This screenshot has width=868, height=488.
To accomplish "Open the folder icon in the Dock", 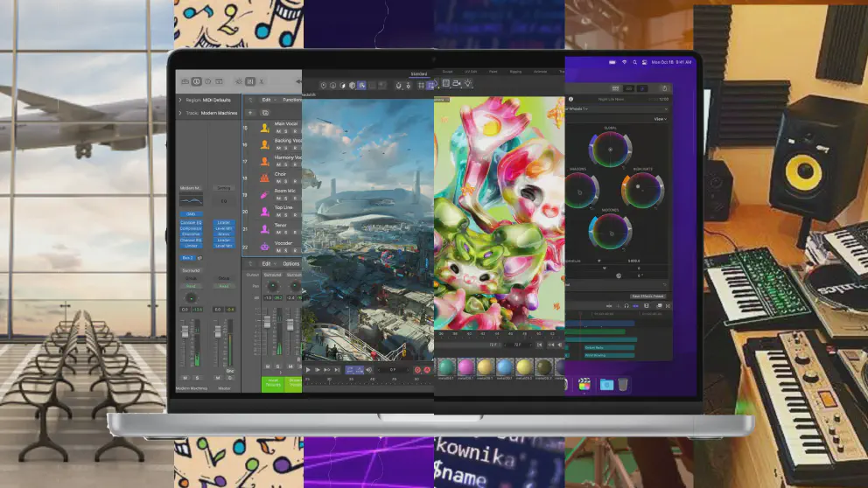I will coord(606,384).
